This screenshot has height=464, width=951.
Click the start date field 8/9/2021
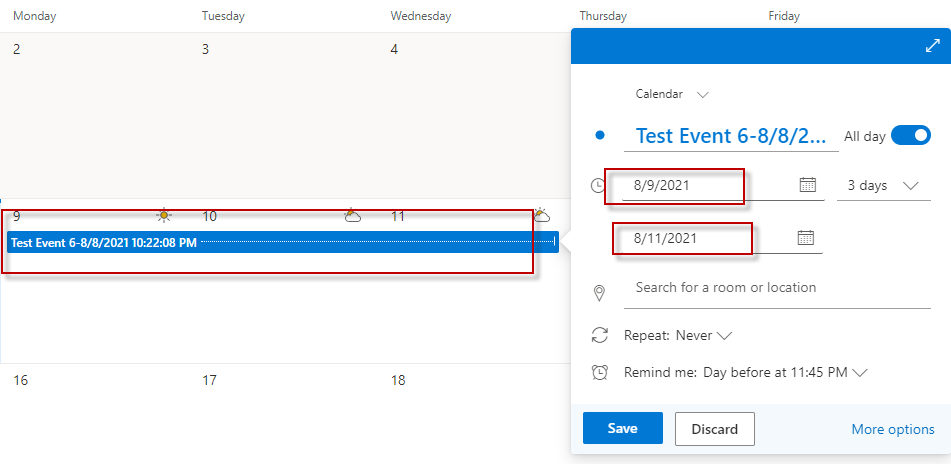pyautogui.click(x=700, y=185)
